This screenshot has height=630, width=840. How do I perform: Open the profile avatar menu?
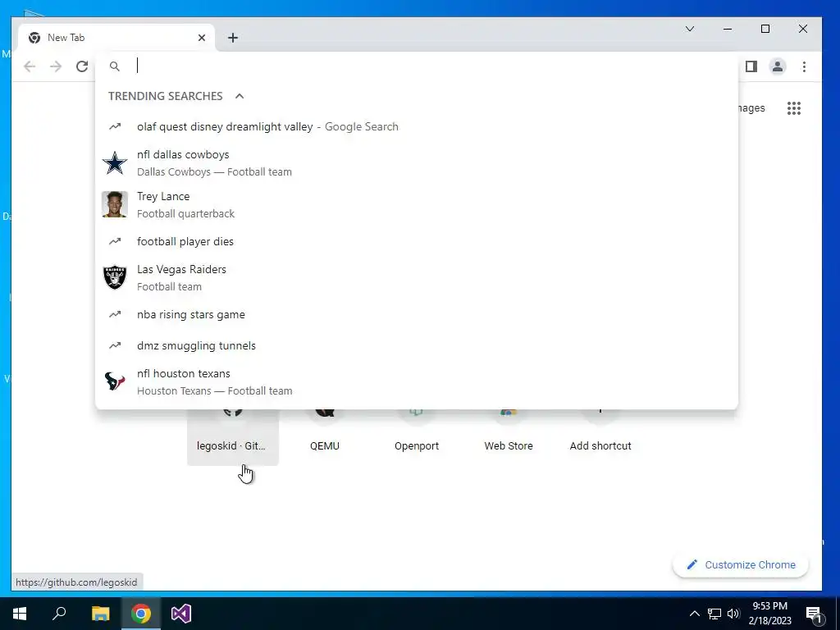(778, 66)
